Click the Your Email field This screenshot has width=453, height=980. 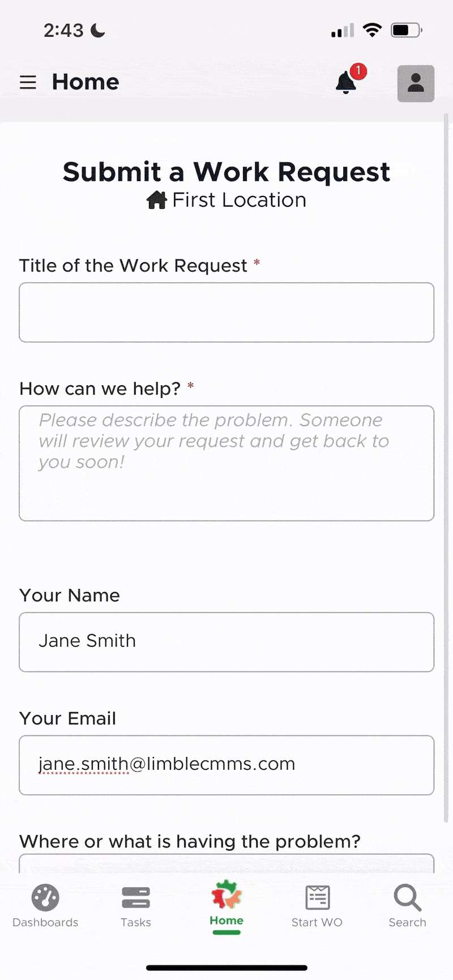click(x=226, y=765)
